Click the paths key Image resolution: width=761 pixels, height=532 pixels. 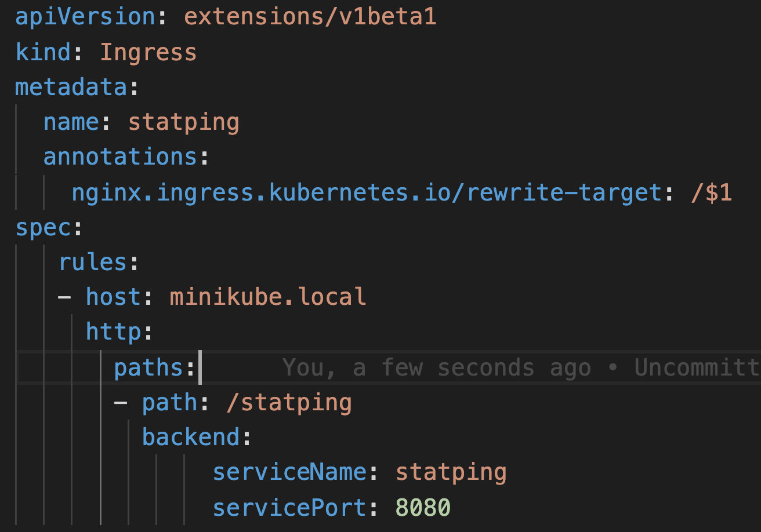click(150, 366)
